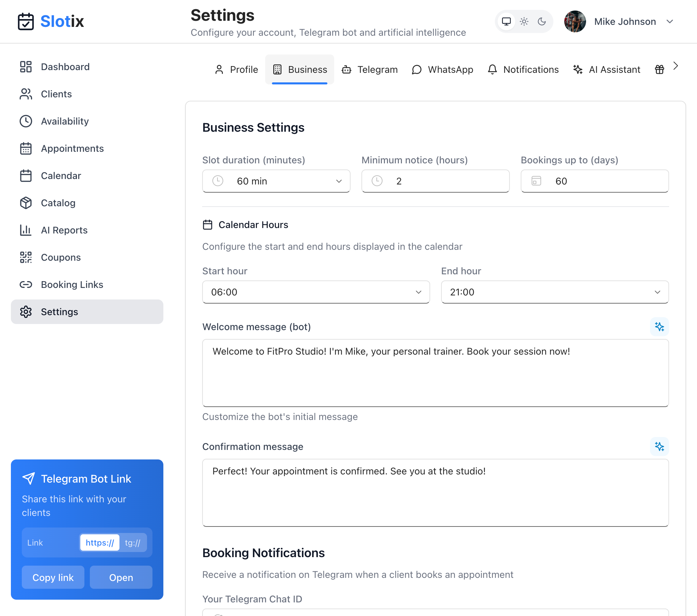Open the AI Assistant settings tab

[606, 69]
